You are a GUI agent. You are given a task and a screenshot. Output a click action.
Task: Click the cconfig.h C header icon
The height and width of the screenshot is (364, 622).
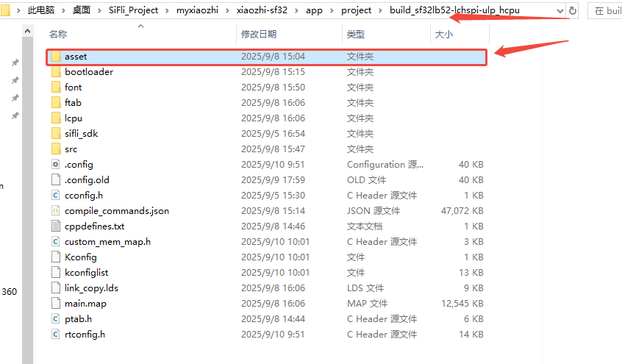[x=56, y=196]
